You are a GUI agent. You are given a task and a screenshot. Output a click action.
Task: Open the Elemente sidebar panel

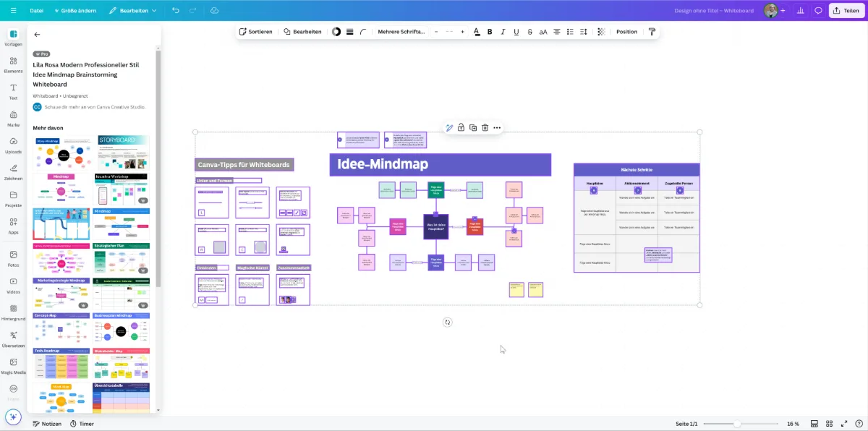pyautogui.click(x=13, y=64)
